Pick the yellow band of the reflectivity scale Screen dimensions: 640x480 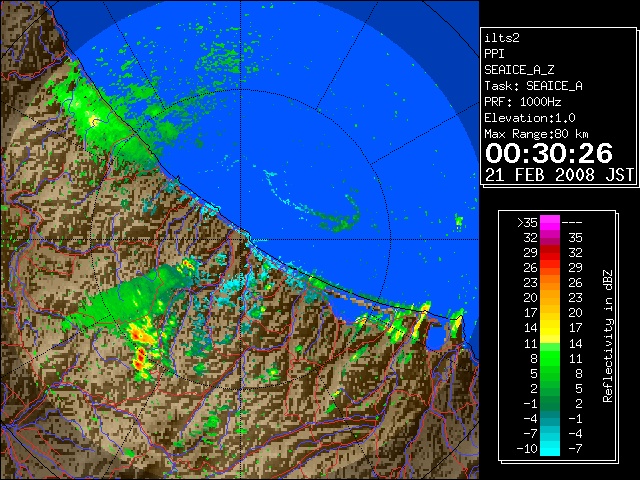tap(550, 328)
